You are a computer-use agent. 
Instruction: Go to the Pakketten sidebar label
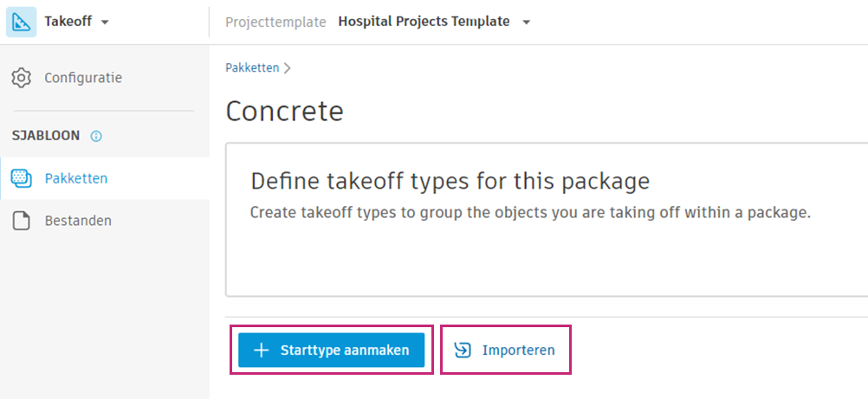(x=76, y=179)
